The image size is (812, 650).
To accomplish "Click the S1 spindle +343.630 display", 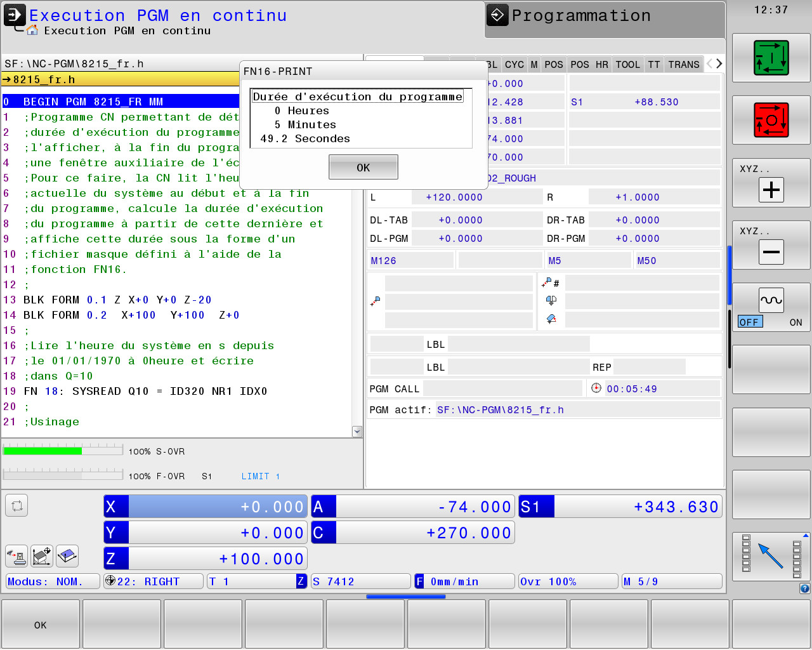I will (620, 507).
